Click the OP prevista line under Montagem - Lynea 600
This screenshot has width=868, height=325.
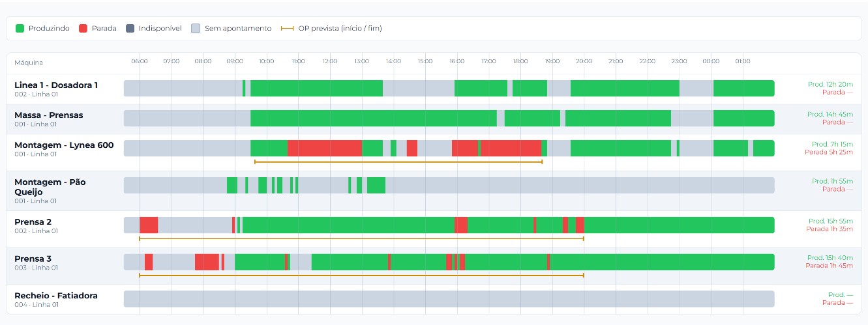398,162
